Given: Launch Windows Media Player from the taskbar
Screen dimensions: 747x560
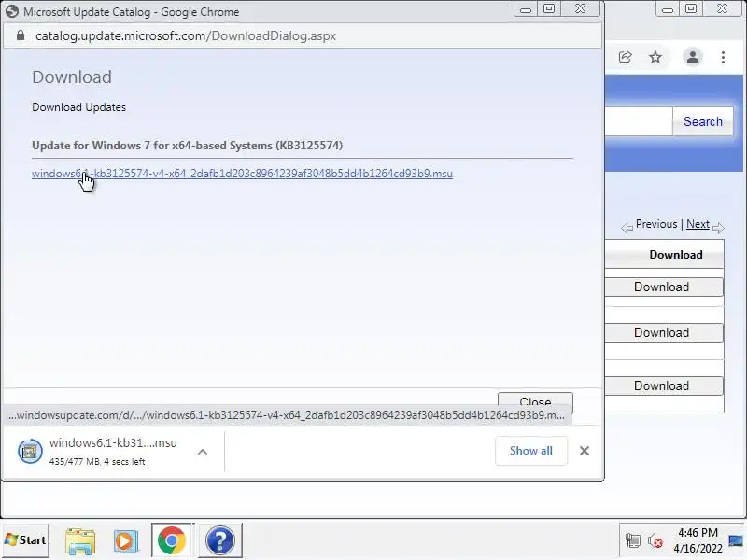Looking at the screenshot, I should (x=126, y=540).
